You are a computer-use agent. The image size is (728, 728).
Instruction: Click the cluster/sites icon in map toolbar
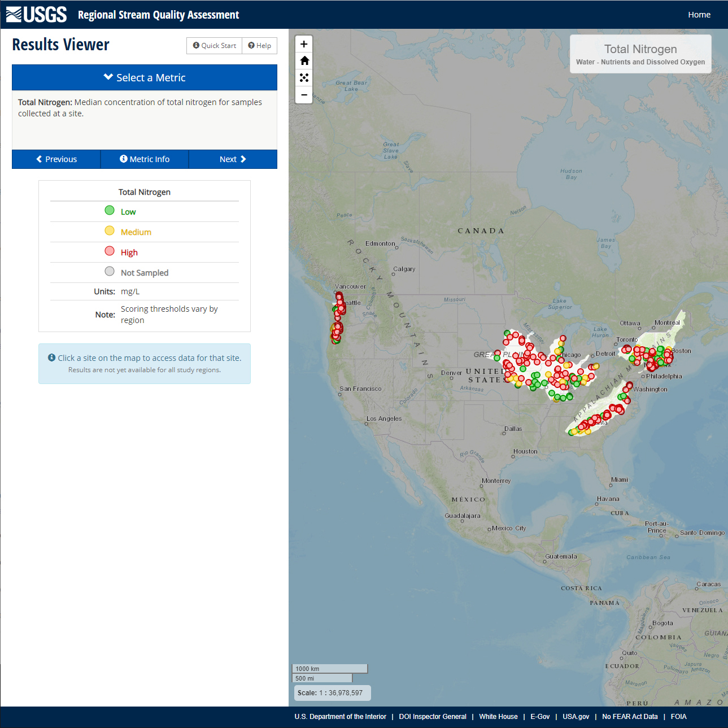click(304, 78)
